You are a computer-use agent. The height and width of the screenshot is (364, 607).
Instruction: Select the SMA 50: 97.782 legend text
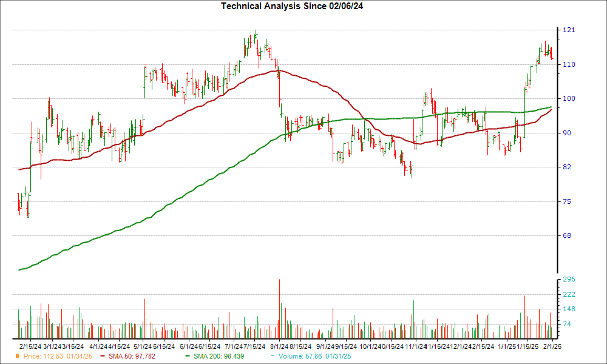click(132, 356)
